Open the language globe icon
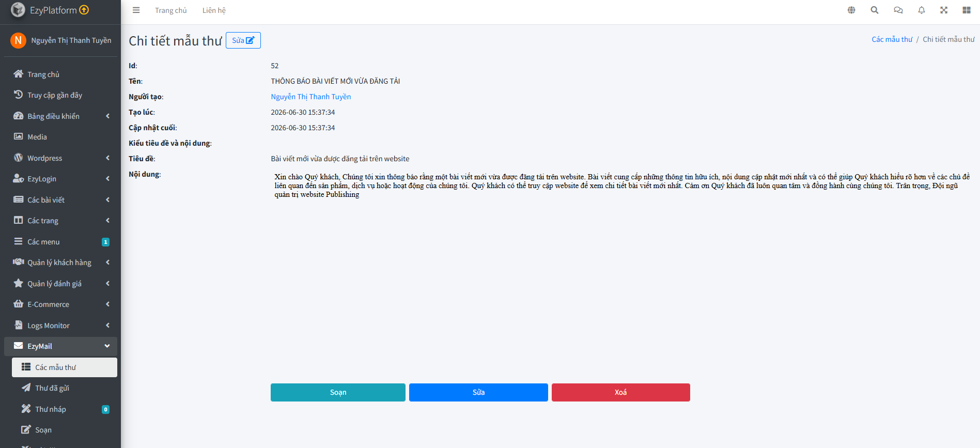 point(851,10)
